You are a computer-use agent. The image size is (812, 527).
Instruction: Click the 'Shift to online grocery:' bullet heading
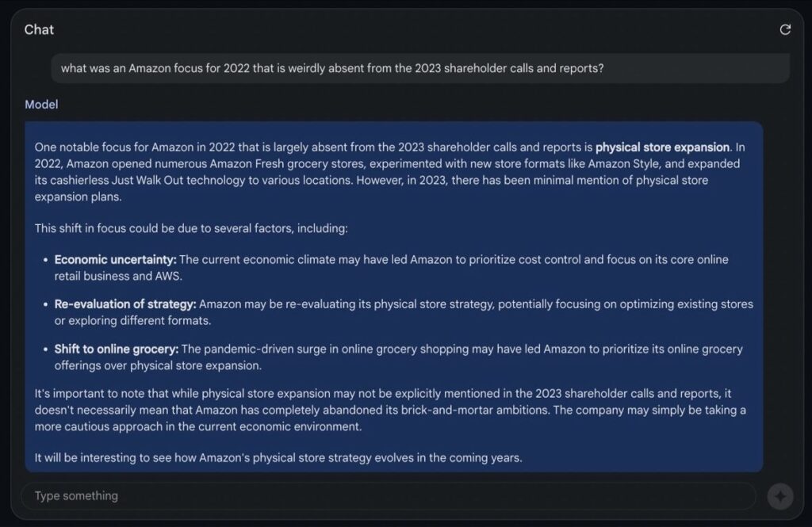[116, 349]
